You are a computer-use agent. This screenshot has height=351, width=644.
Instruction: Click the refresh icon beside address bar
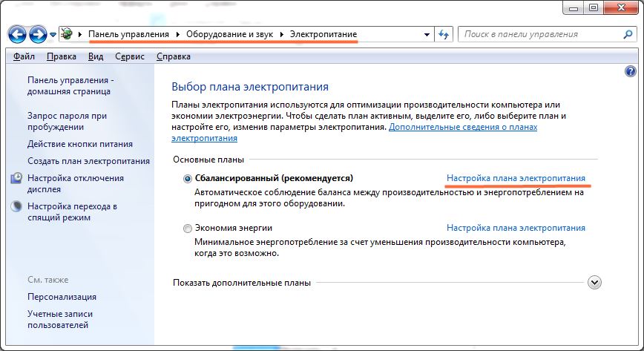click(444, 35)
